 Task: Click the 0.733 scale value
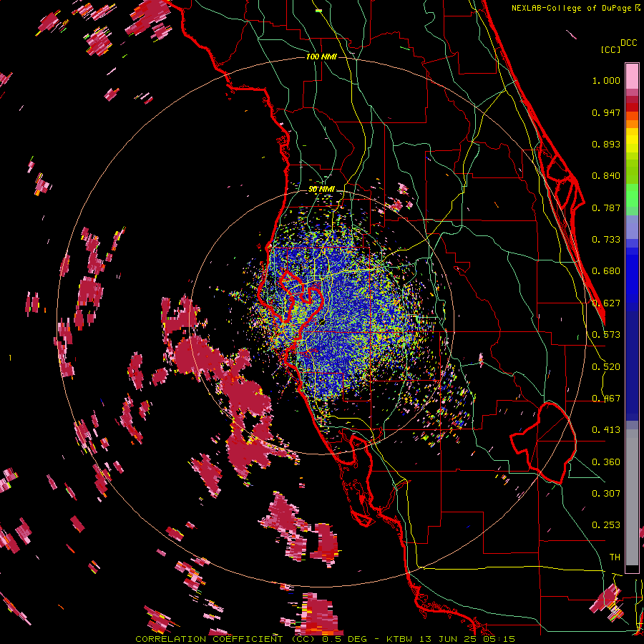[606, 240]
